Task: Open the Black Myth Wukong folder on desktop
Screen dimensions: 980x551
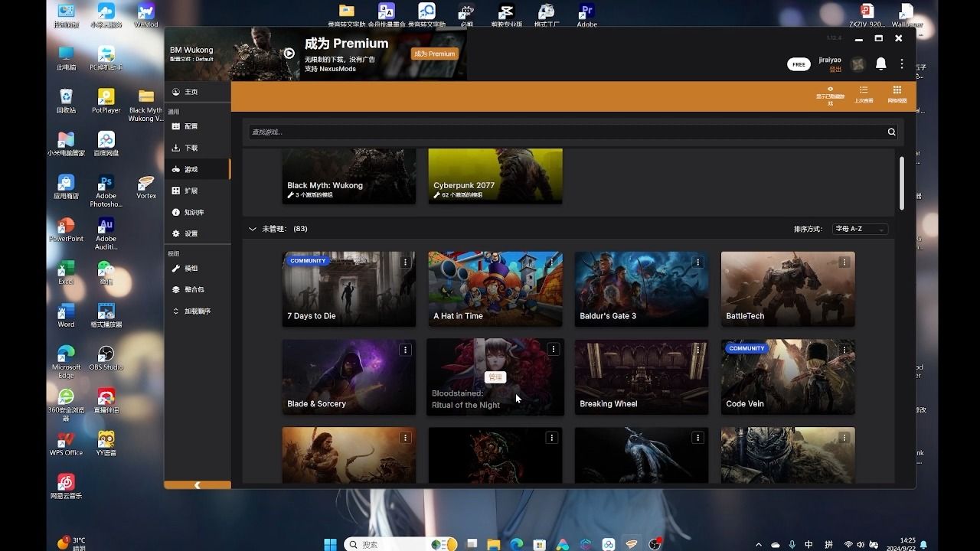Action: 146,106
